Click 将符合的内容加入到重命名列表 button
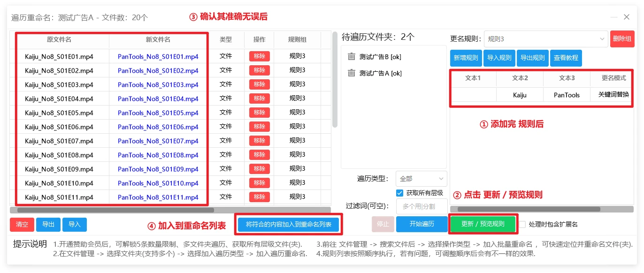 pos(289,224)
